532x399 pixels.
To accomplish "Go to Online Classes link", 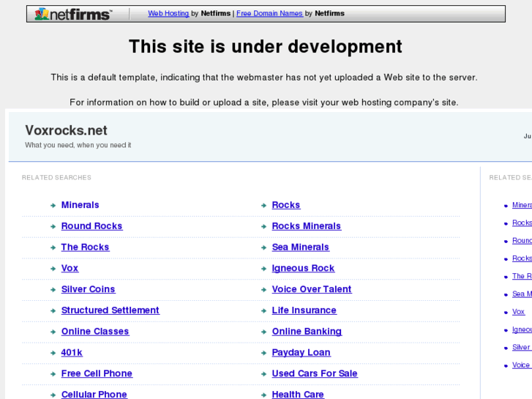I will point(95,331).
